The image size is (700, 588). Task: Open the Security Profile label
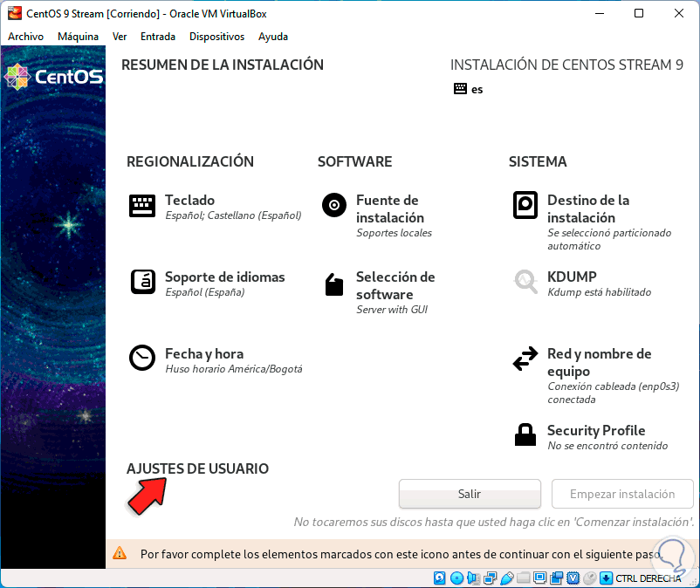(596, 430)
